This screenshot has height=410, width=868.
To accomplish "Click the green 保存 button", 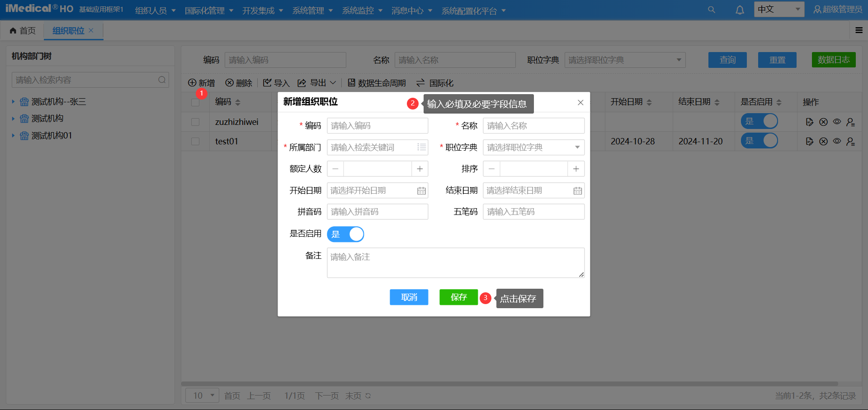I will tap(458, 297).
